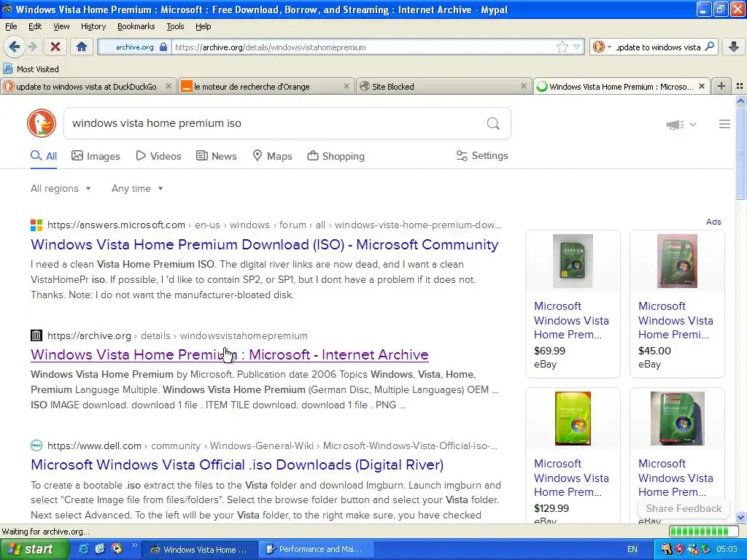Expand the All regions filter dropdown
747x560 pixels.
[x=61, y=189]
